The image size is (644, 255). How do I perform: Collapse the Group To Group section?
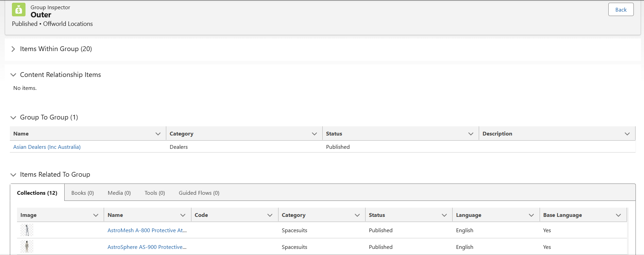[13, 117]
